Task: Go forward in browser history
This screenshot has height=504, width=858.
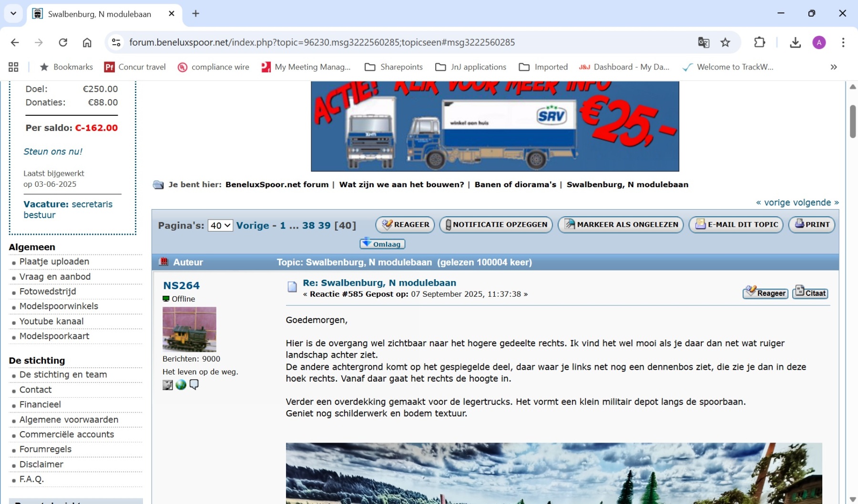Action: pos(39,42)
